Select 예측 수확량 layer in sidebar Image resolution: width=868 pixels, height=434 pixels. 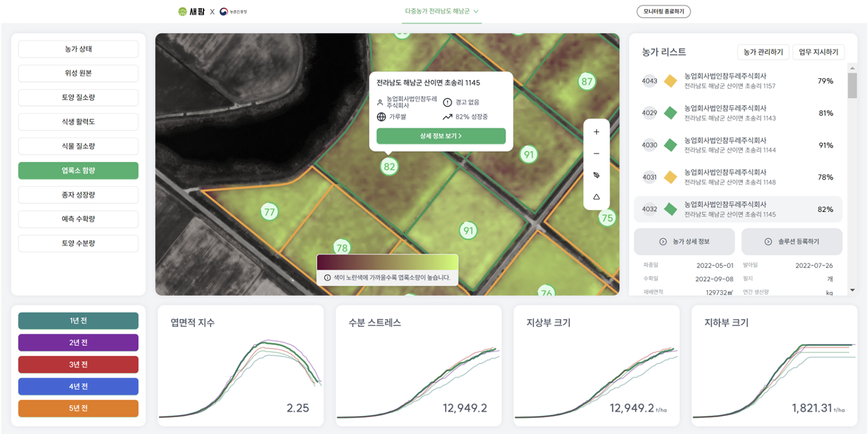78,219
